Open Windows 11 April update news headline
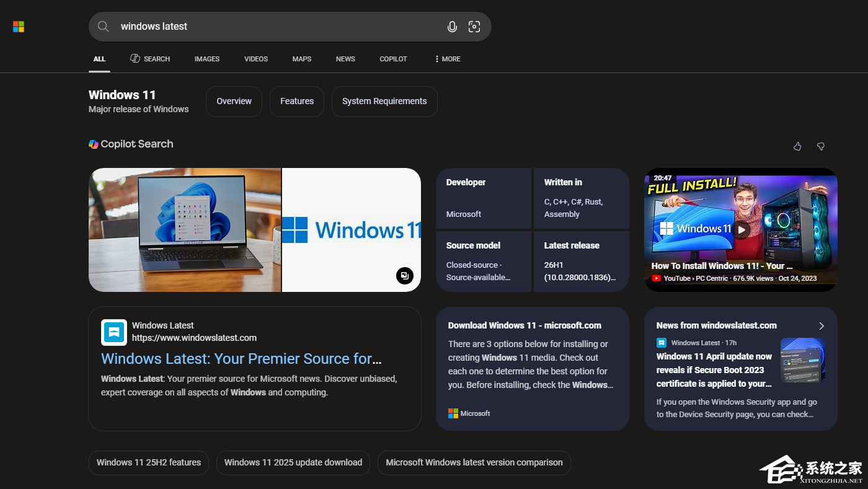868x489 pixels. pos(714,370)
